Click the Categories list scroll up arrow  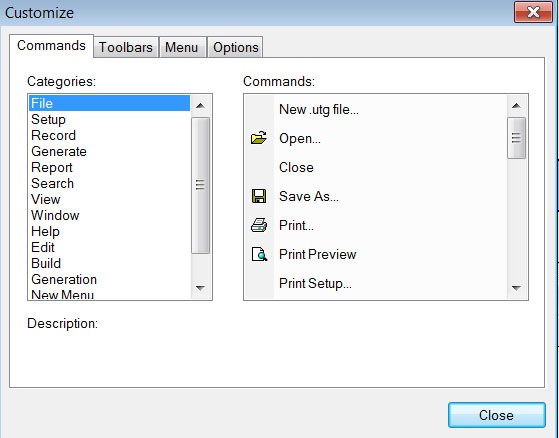click(200, 105)
